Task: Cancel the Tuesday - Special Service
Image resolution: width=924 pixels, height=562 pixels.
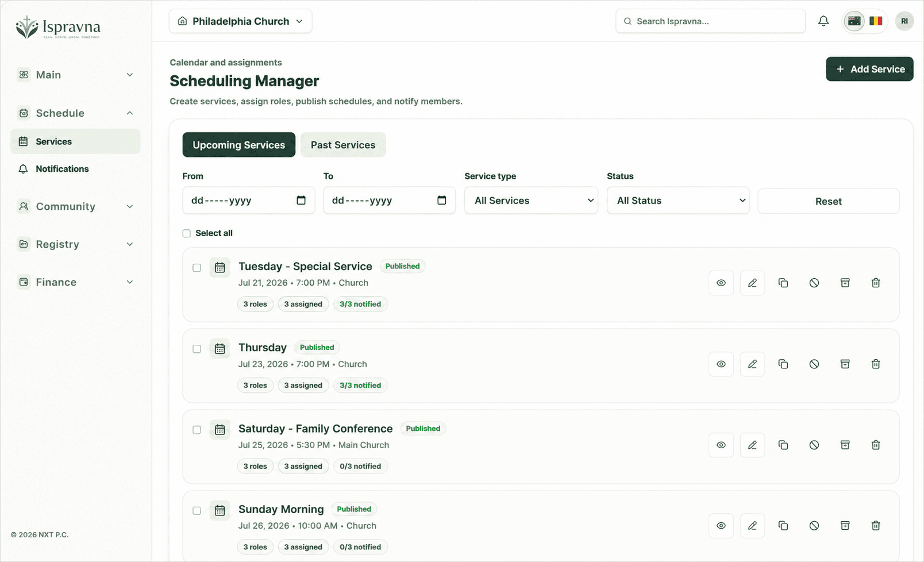Action: (x=814, y=283)
